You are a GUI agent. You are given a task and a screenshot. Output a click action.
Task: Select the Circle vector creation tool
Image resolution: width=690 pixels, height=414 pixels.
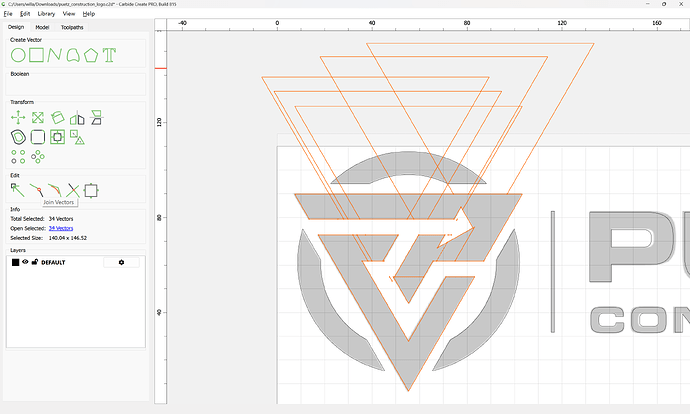click(18, 55)
